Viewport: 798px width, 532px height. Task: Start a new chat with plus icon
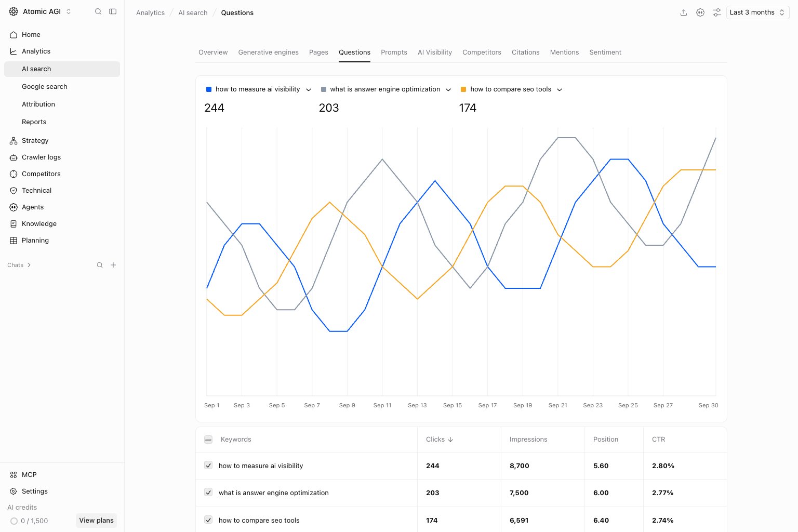click(113, 265)
